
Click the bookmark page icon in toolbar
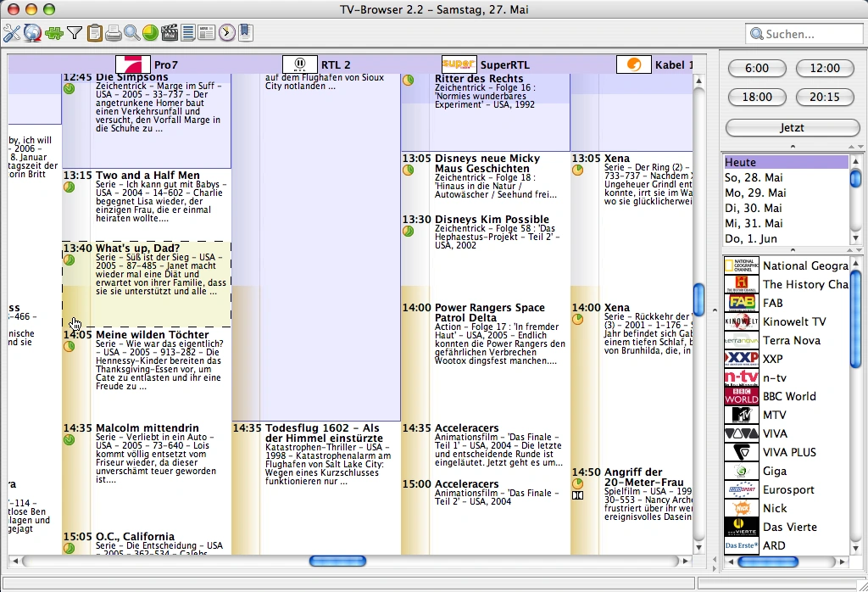(x=246, y=33)
